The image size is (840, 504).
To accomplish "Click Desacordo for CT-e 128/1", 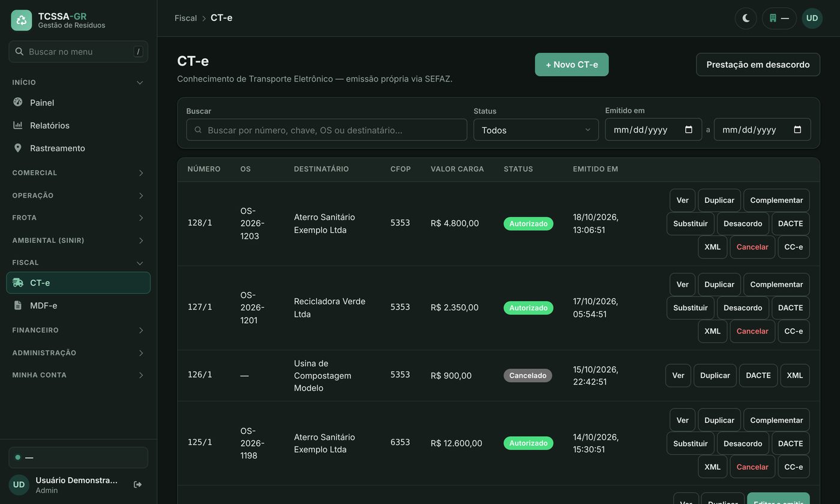I will [x=743, y=224].
